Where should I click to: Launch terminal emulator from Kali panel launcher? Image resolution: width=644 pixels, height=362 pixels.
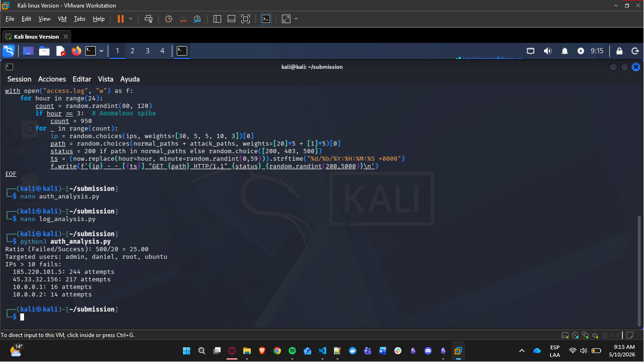(91, 51)
